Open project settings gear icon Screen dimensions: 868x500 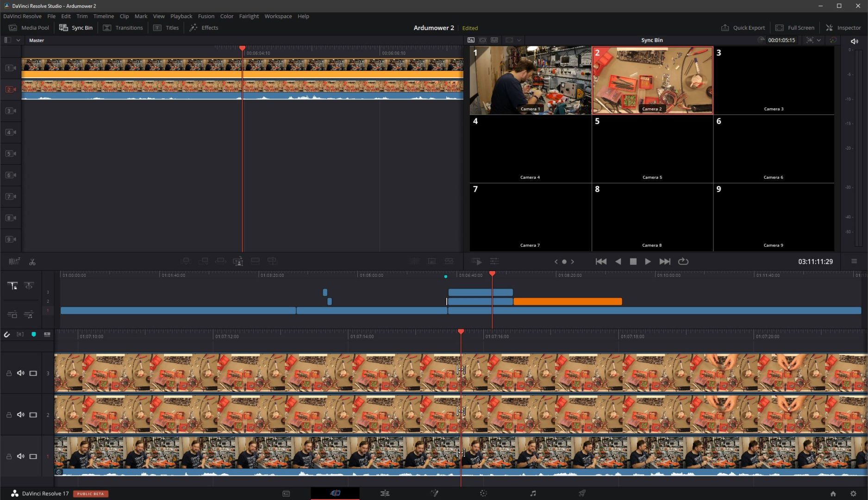pos(853,494)
